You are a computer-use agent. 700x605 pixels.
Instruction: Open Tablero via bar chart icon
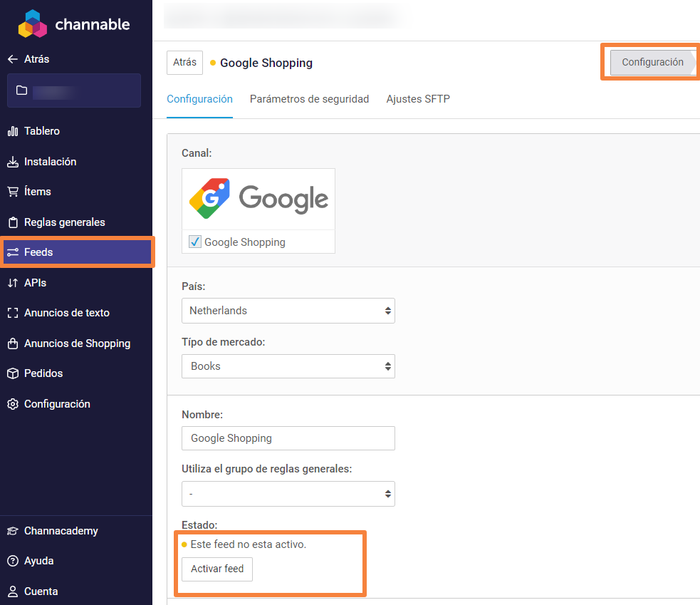tap(13, 131)
